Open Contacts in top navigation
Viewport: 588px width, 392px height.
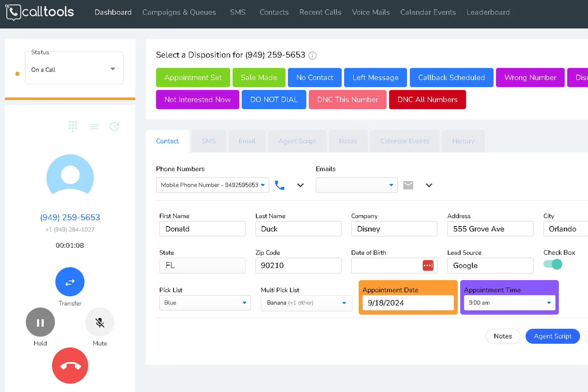274,12
